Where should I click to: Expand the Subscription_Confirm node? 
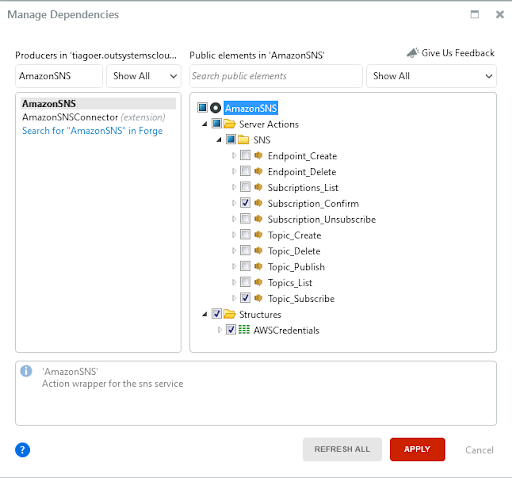[234, 203]
